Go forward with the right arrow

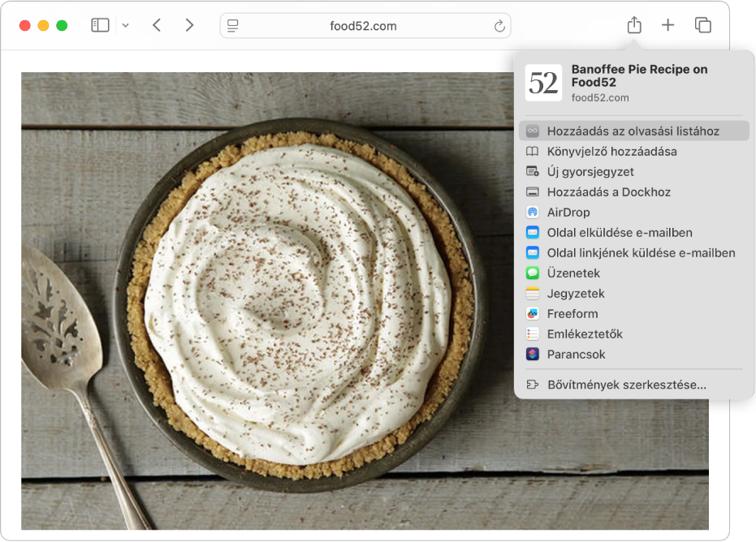tap(189, 25)
